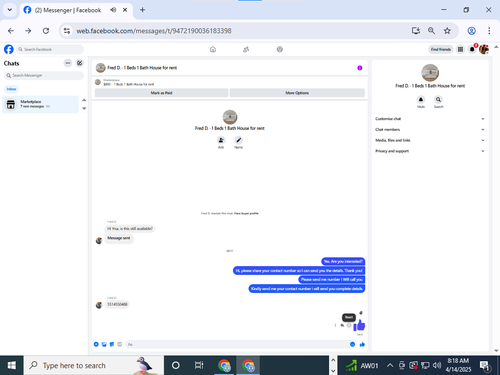Viewport: 500px width, 375px height.
Task: Click the install app icon in address bar
Action: (415, 31)
